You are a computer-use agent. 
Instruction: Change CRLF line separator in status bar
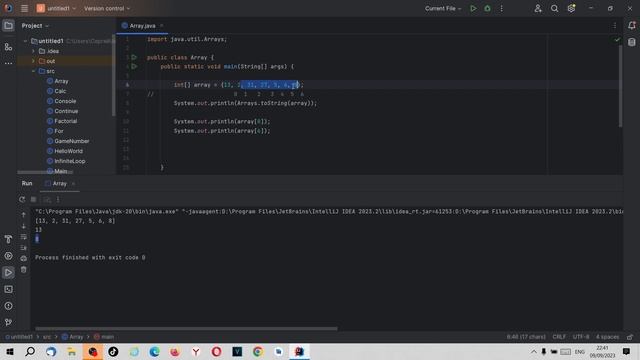click(559, 337)
